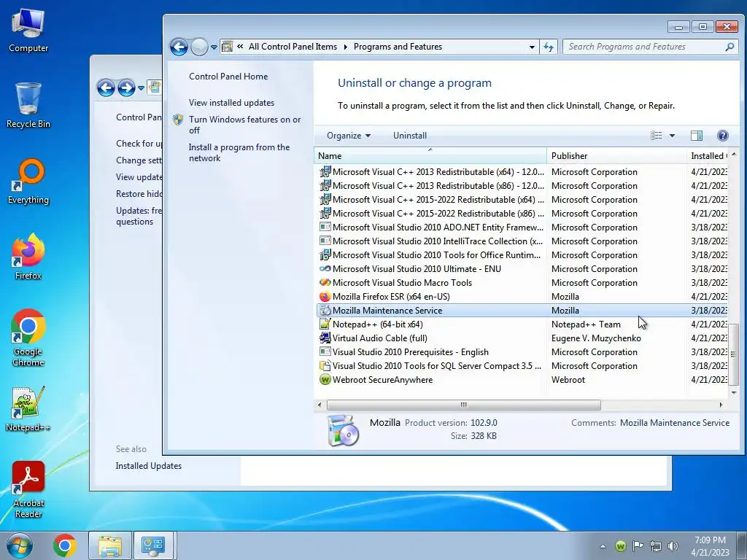
Task: Select Notepad++ (64-bit x64) entry
Action: point(522,324)
